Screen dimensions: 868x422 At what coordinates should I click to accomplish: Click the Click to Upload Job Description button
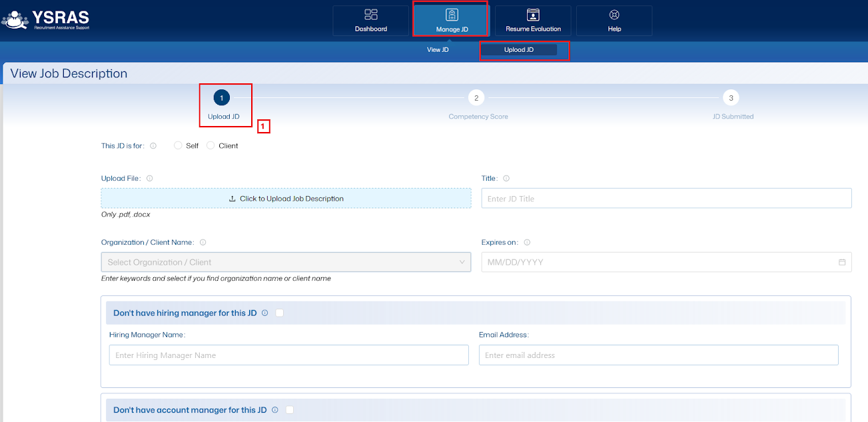285,198
